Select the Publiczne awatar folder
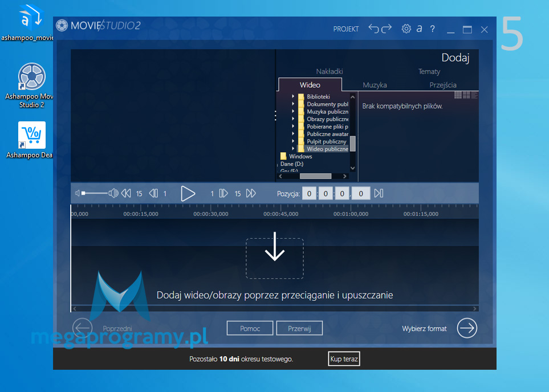The height and width of the screenshot is (392, 549). point(327,134)
